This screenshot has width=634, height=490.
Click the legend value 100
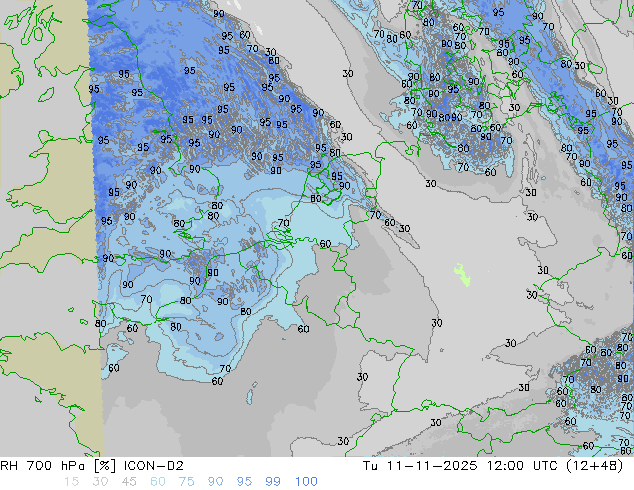pyautogui.click(x=306, y=482)
